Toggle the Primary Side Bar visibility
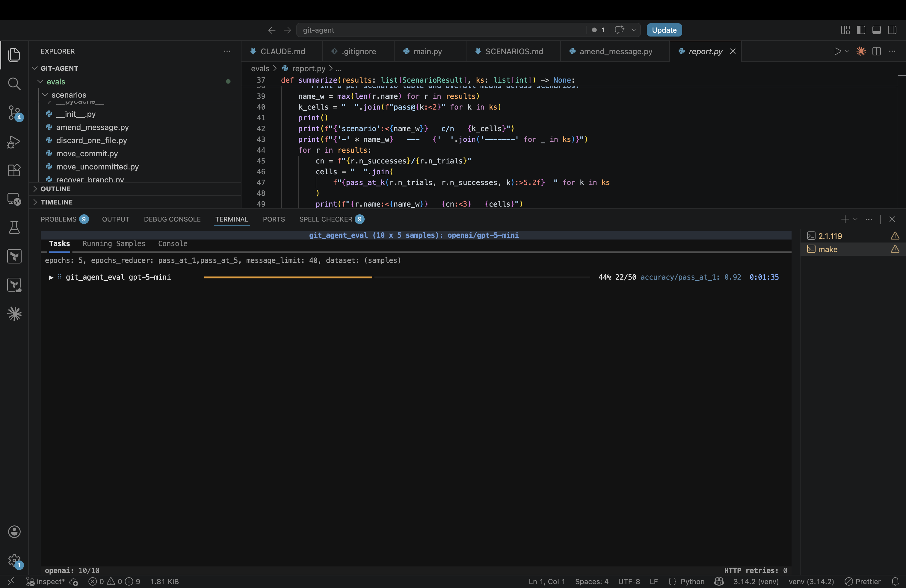Image resolution: width=906 pixels, height=588 pixels. tap(861, 30)
